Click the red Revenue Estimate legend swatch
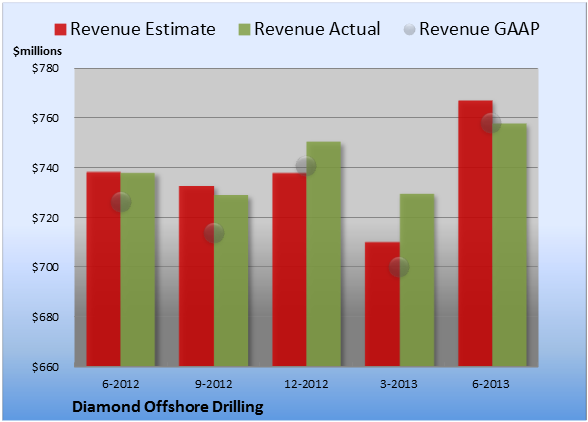The image size is (588, 422). coord(60,29)
